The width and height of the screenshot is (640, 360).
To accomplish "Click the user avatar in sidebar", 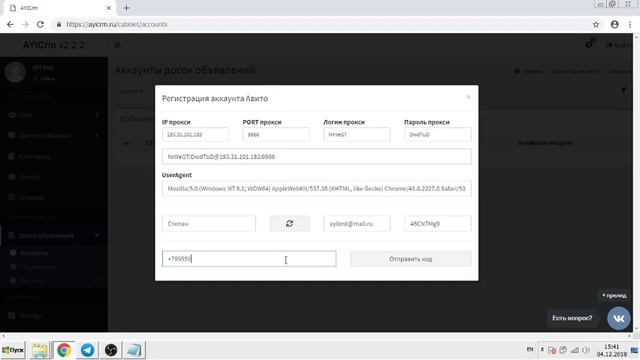I will (15, 71).
